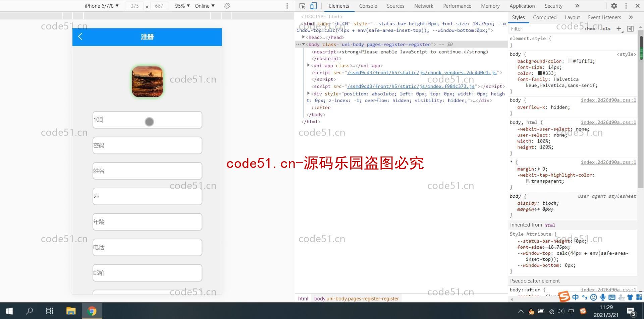Collapse the body element node
Viewport: 644px width, 319px height.
tap(304, 44)
